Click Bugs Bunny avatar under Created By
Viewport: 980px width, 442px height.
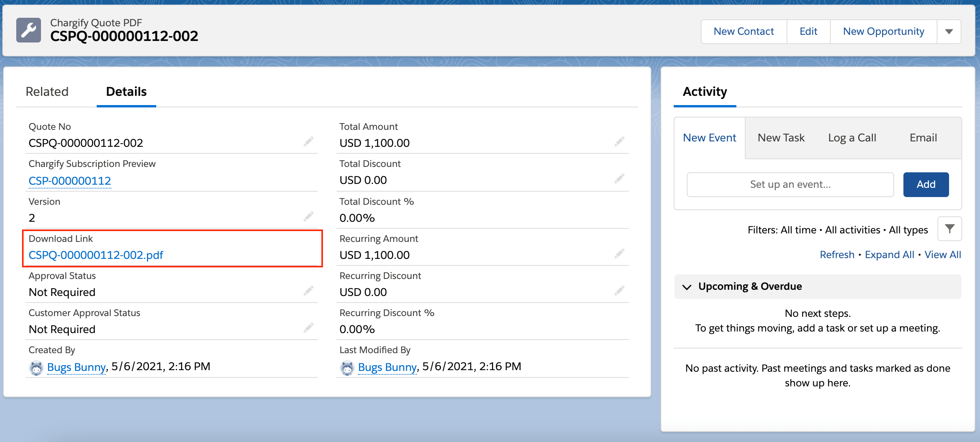click(x=36, y=367)
